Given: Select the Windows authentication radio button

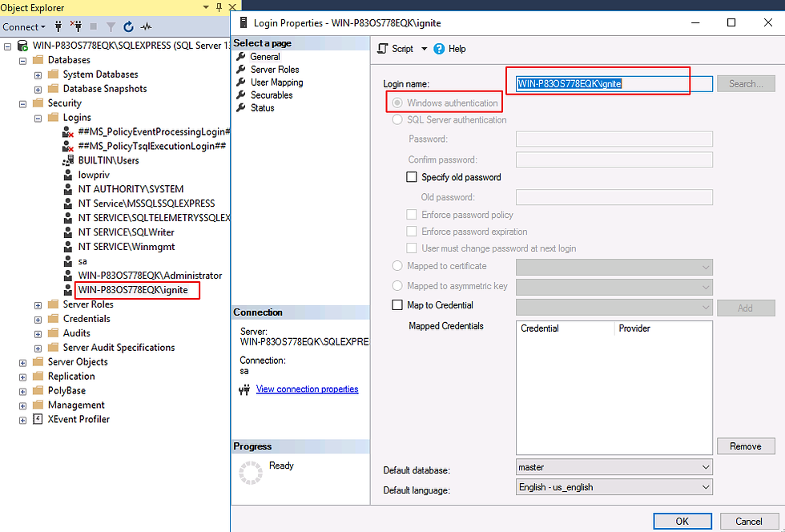Looking at the screenshot, I should [x=397, y=103].
